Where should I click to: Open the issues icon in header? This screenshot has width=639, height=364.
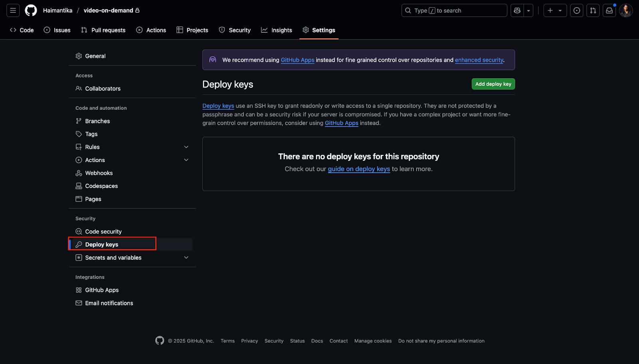click(x=577, y=10)
